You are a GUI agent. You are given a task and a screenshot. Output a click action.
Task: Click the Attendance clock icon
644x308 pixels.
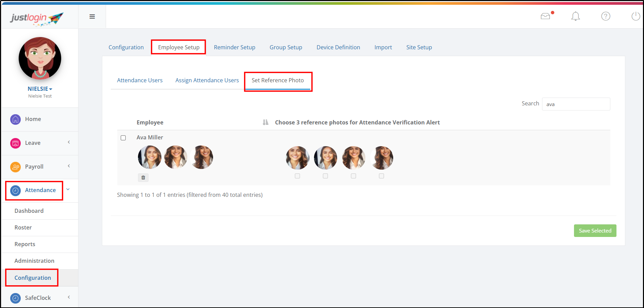tap(16, 190)
